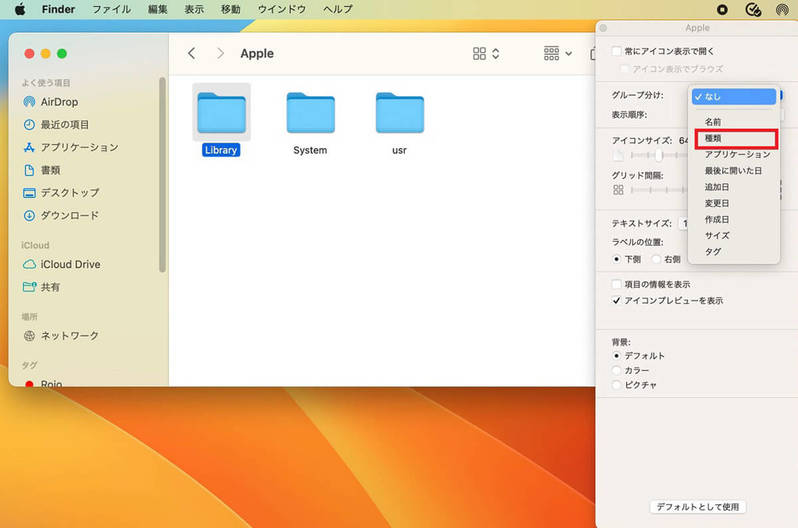Click the red tag dot in sidebar
Image resolution: width=798 pixels, height=528 pixels.
pyautogui.click(x=30, y=383)
